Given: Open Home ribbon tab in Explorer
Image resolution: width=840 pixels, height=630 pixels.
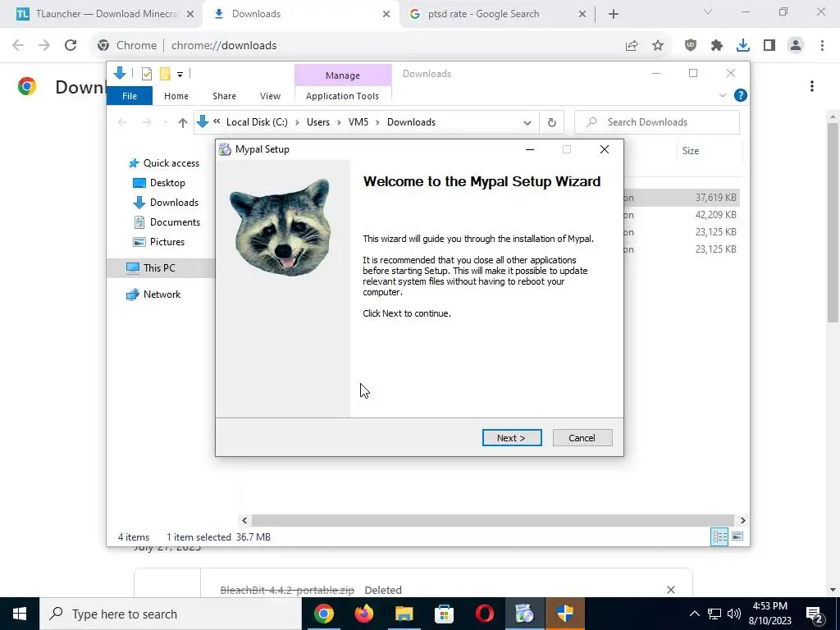Looking at the screenshot, I should point(176,96).
